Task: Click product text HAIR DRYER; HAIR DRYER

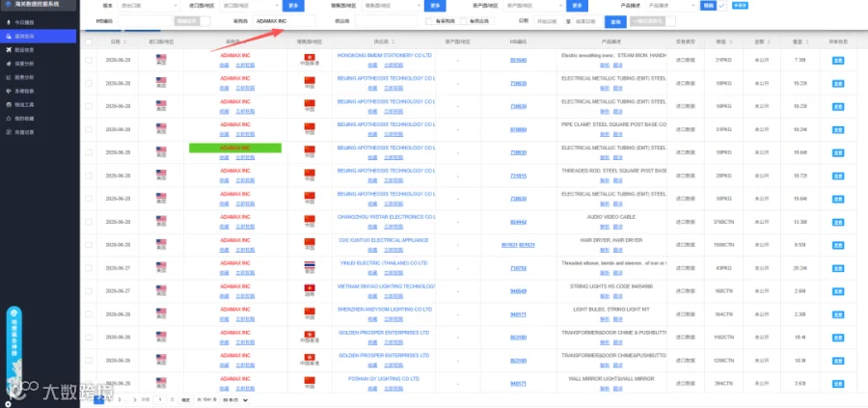Action: coord(611,240)
